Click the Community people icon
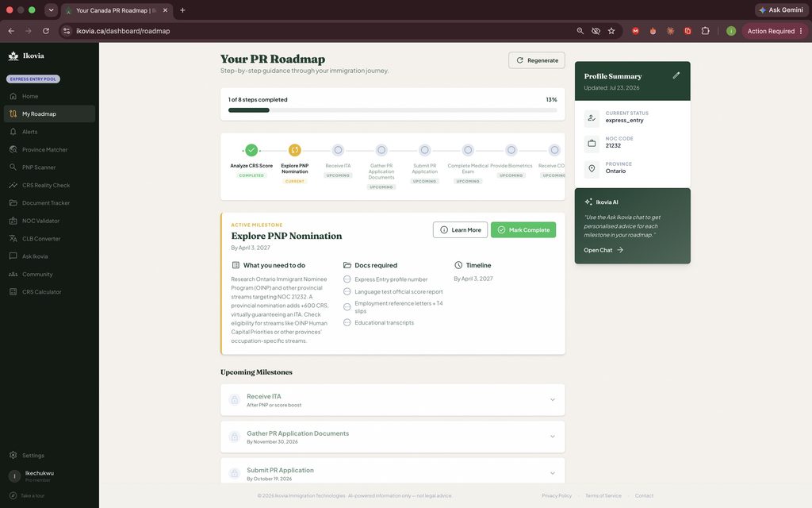 click(13, 274)
